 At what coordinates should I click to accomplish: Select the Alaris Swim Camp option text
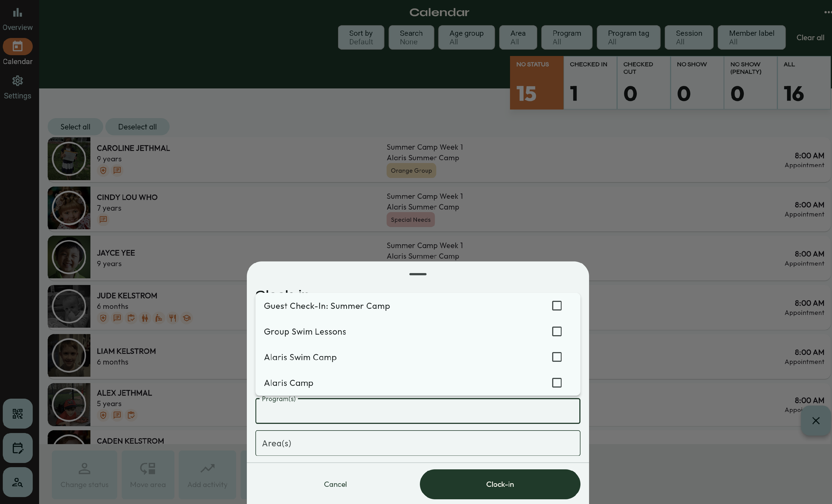(x=300, y=357)
